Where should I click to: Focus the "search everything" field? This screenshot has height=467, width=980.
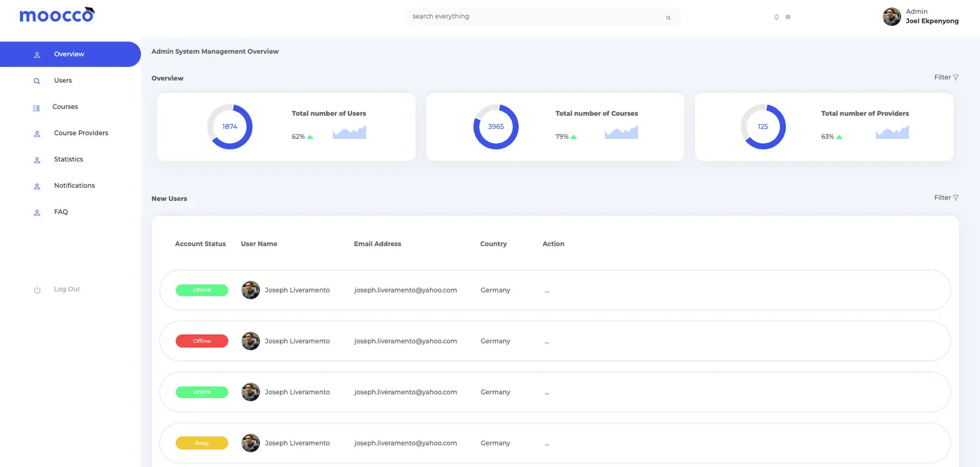[x=543, y=17]
